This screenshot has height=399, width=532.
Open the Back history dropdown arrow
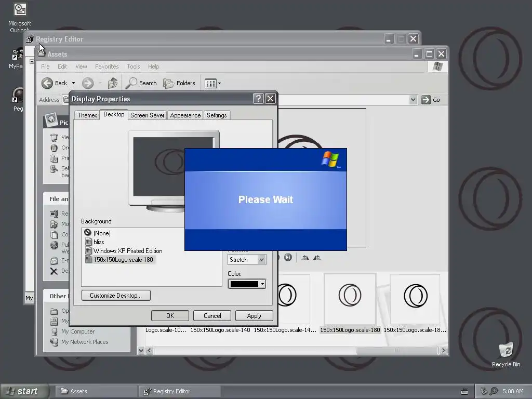tap(73, 83)
